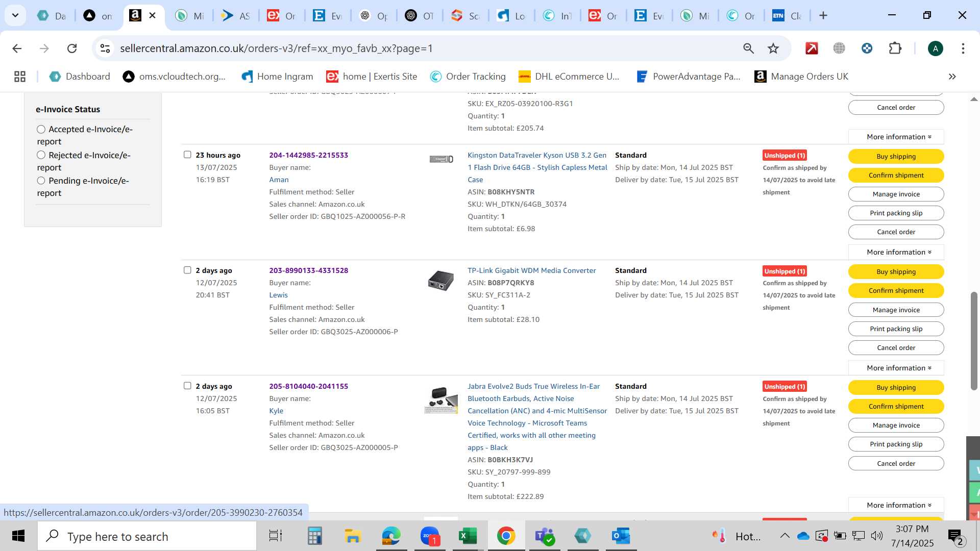Show hidden system tray icons
The image size is (980, 551).
pyautogui.click(x=785, y=536)
